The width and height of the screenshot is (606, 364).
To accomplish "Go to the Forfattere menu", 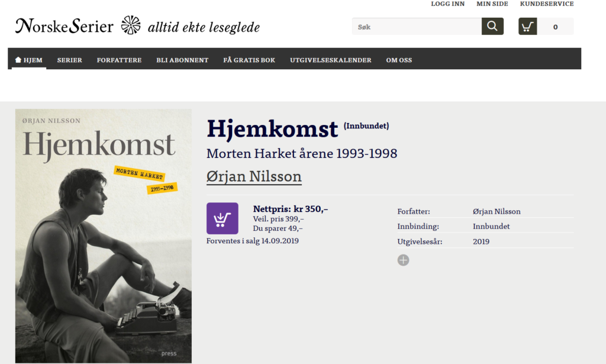I will [119, 60].
